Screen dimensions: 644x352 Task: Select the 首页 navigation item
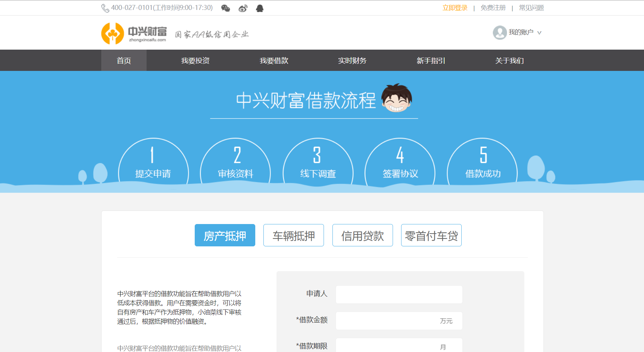tap(124, 60)
